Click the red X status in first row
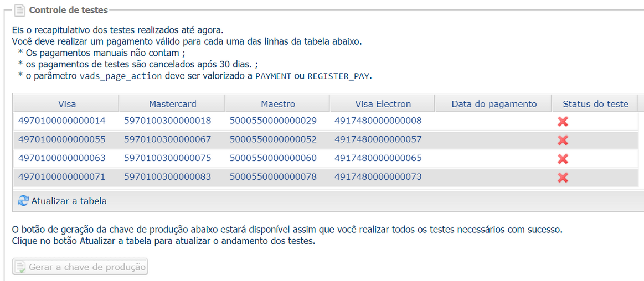Image resolution: width=644 pixels, height=281 pixels. click(x=563, y=122)
